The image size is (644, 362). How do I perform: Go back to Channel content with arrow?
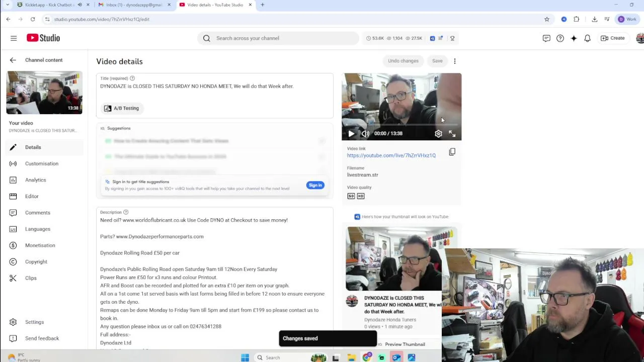[x=13, y=60]
